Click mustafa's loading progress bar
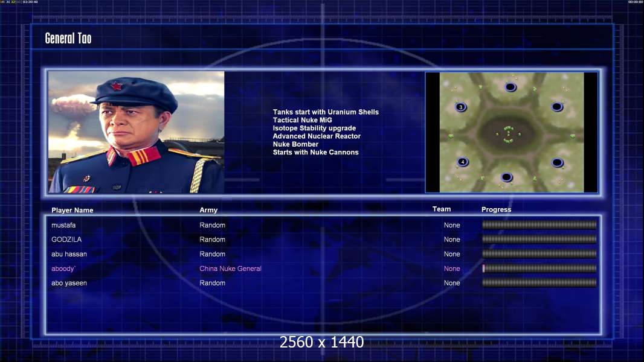This screenshot has width=644, height=362. pyautogui.click(x=539, y=224)
